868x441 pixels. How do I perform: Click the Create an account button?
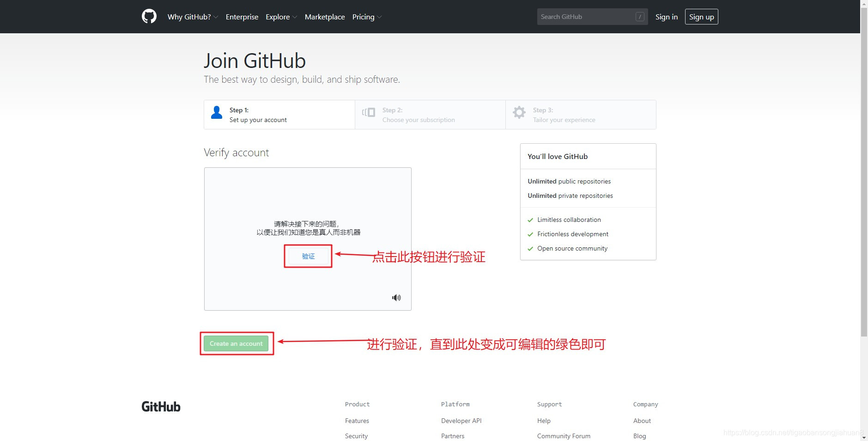click(236, 343)
